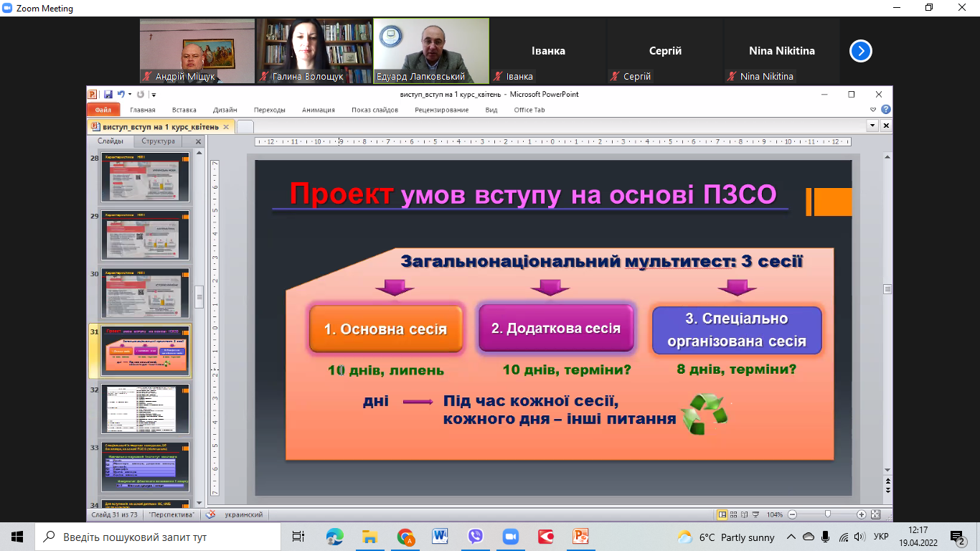Click Fit slide to current window icon

[875, 514]
